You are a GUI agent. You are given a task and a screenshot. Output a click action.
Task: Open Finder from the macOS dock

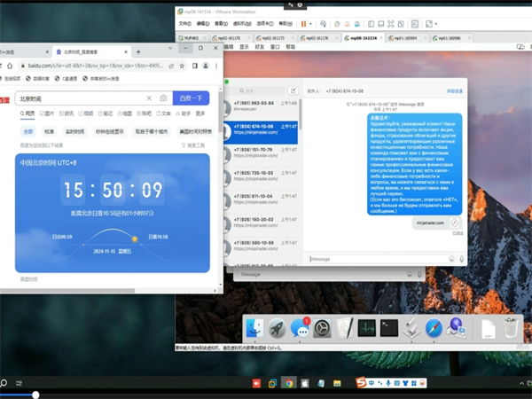[x=254, y=328]
